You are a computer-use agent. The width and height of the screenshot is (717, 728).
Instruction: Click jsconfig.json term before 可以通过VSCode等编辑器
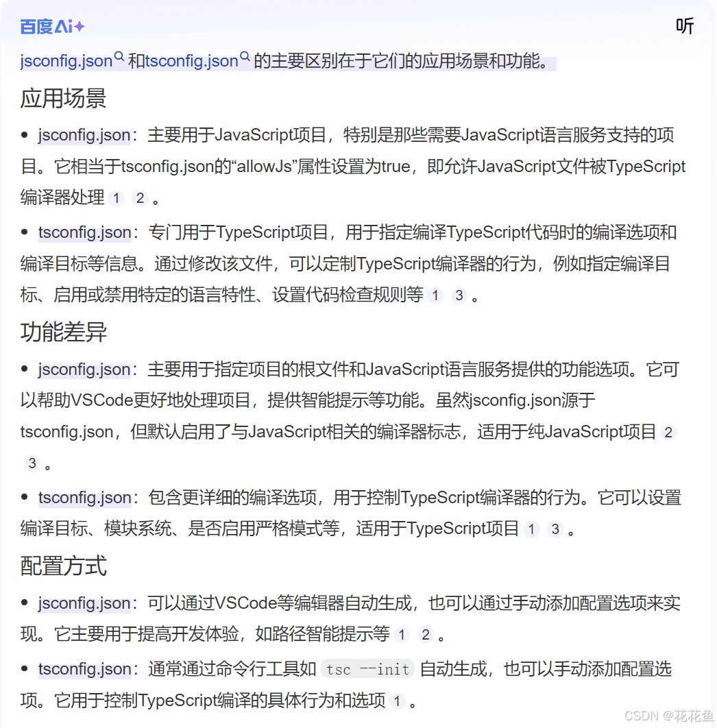[84, 603]
